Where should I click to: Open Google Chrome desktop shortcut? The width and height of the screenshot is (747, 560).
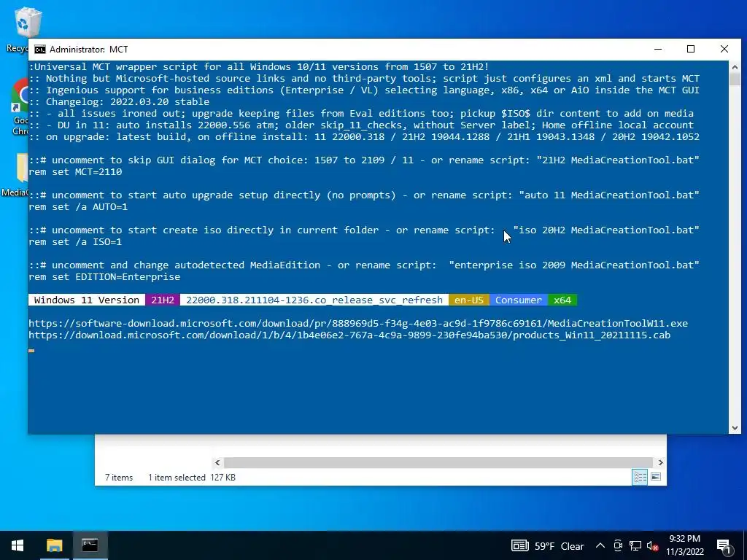[x=19, y=107]
